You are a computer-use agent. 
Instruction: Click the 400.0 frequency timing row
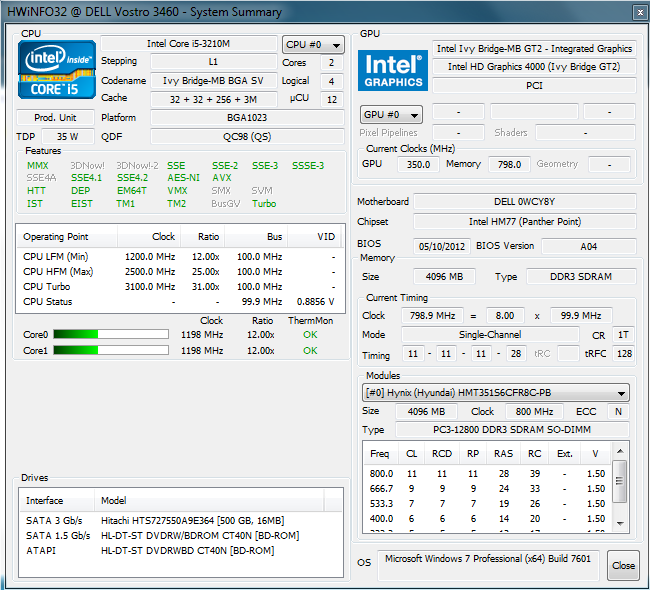tap(487, 518)
